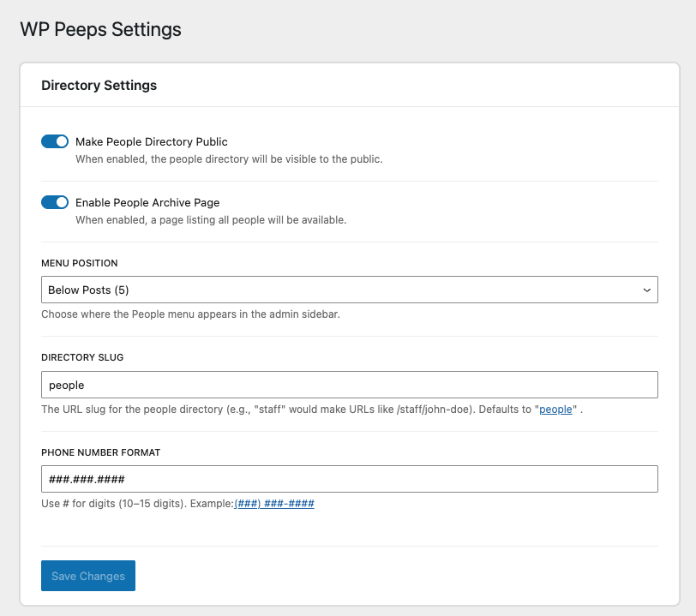696x616 pixels.
Task: Click the Directory Settings panel header
Action: tap(99, 85)
